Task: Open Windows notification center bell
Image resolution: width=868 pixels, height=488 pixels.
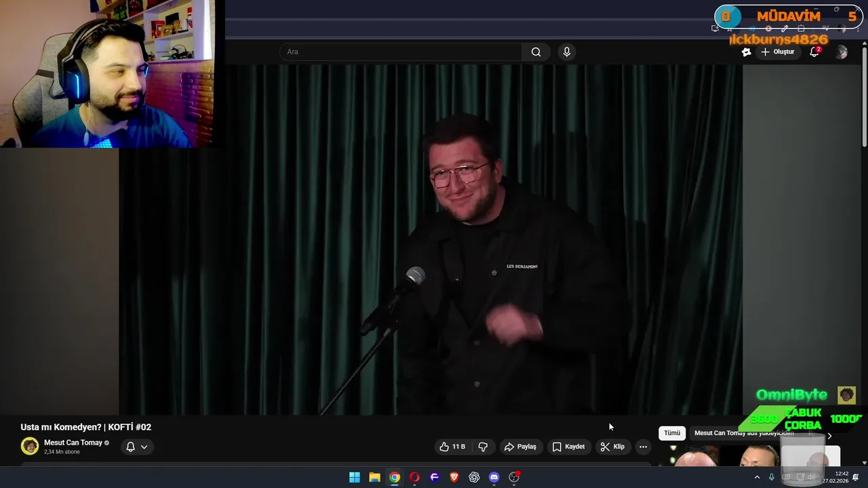Action: [857, 477]
